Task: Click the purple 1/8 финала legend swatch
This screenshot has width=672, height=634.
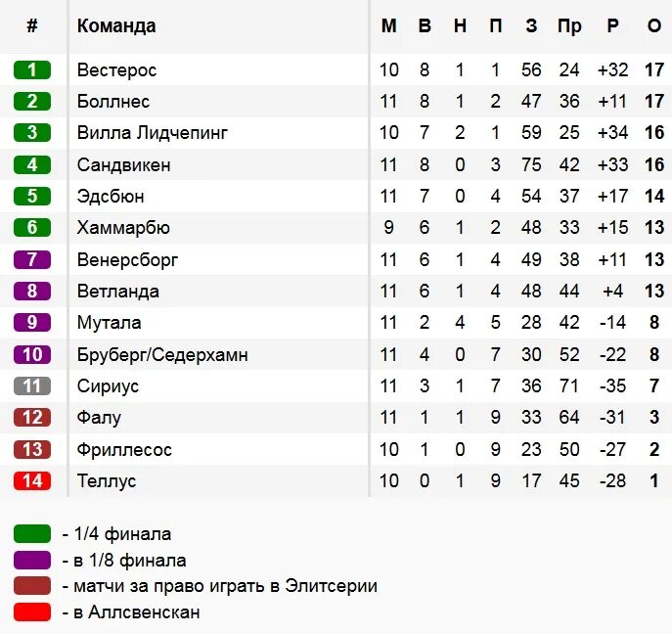Action: click(x=32, y=560)
